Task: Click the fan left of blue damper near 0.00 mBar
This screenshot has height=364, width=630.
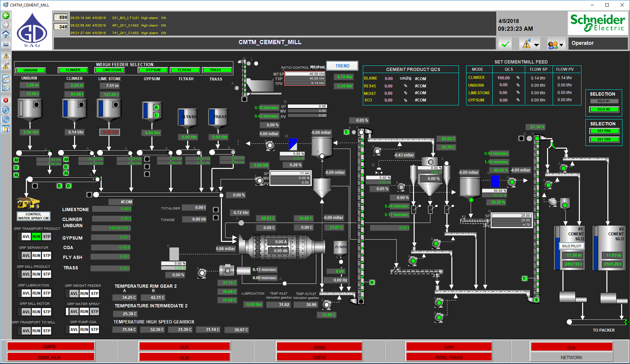Action: pyautogui.click(x=270, y=145)
